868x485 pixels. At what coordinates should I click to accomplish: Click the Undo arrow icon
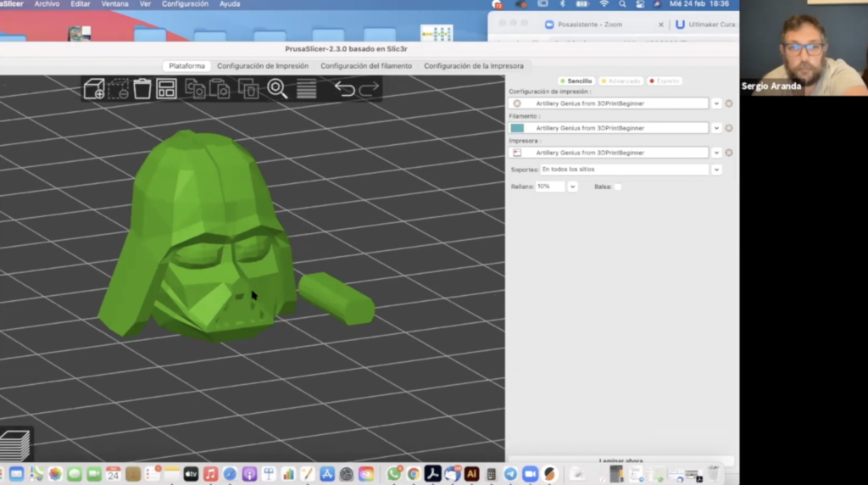344,88
